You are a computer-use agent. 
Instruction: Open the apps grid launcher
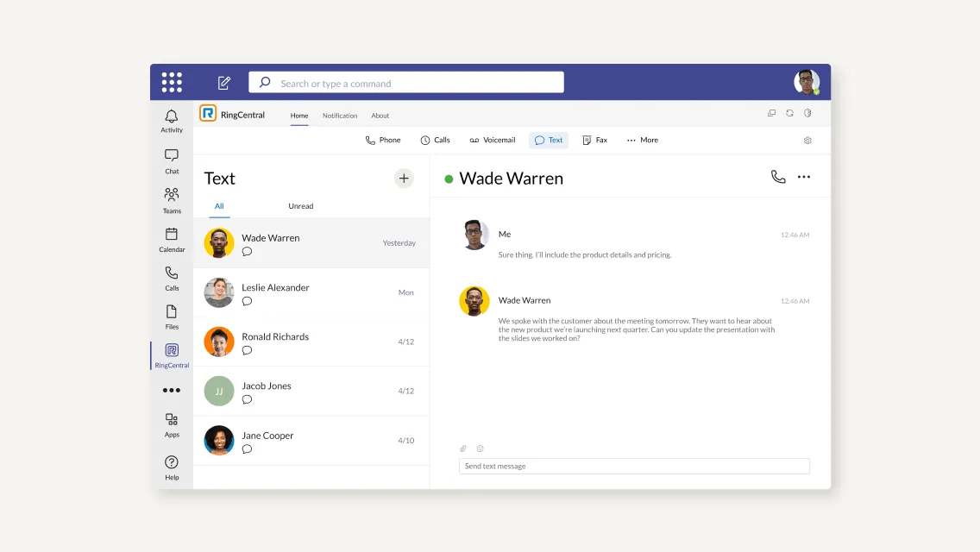coord(172,82)
